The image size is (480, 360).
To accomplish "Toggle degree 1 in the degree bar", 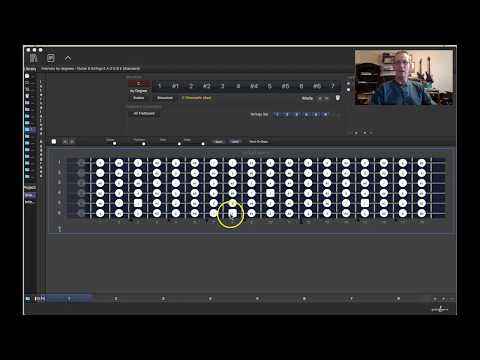I will click(159, 86).
